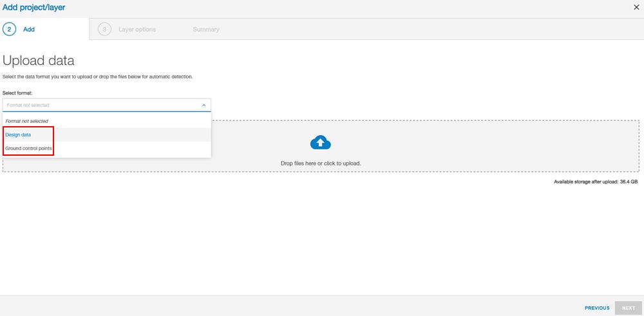Switch to the 'Add' step tab label
The image size is (644, 316).
point(29,30)
